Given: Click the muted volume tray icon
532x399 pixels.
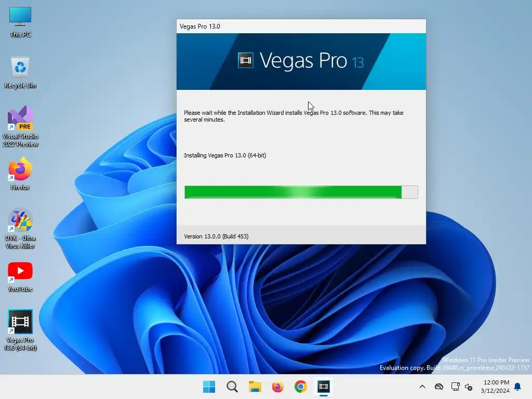Looking at the screenshot, I should tap(469, 387).
